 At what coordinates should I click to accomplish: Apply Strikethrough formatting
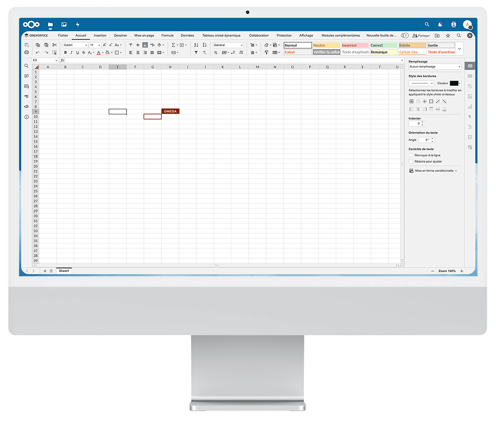[84, 52]
